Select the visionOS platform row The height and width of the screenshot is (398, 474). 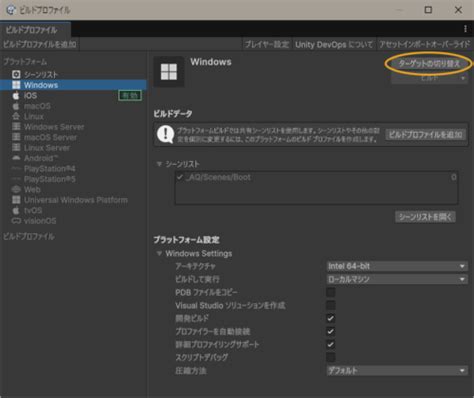coord(73,221)
